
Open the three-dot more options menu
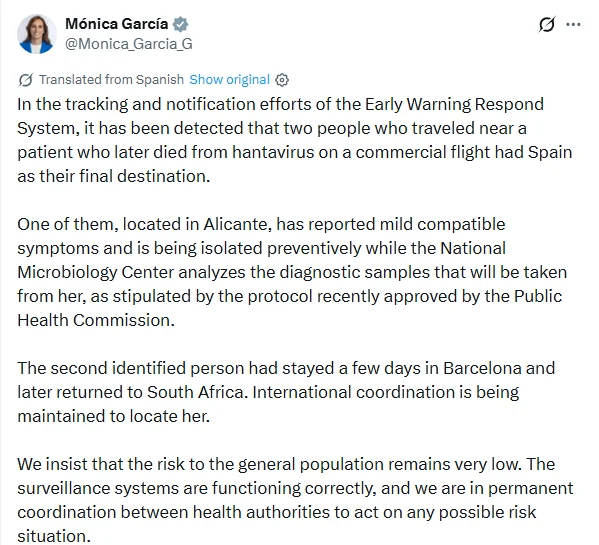573,24
